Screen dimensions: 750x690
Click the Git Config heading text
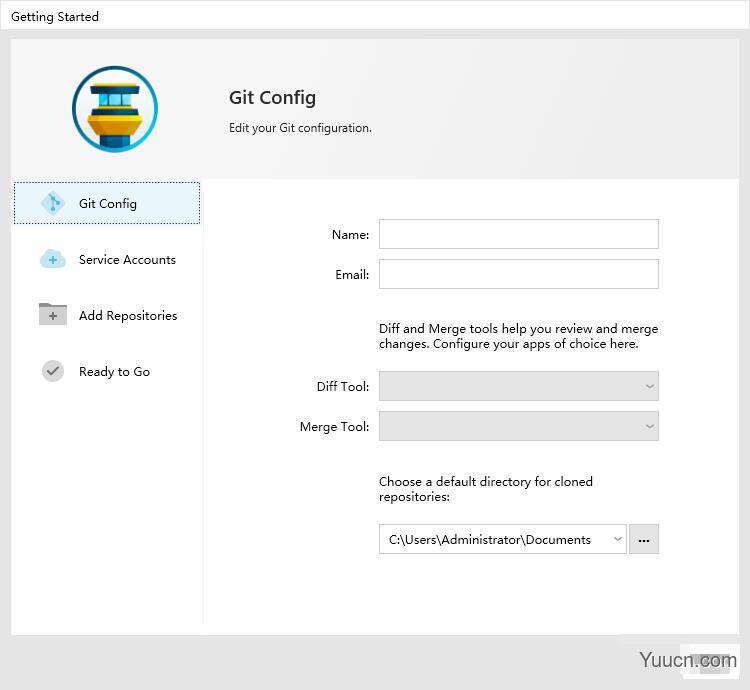click(x=272, y=97)
